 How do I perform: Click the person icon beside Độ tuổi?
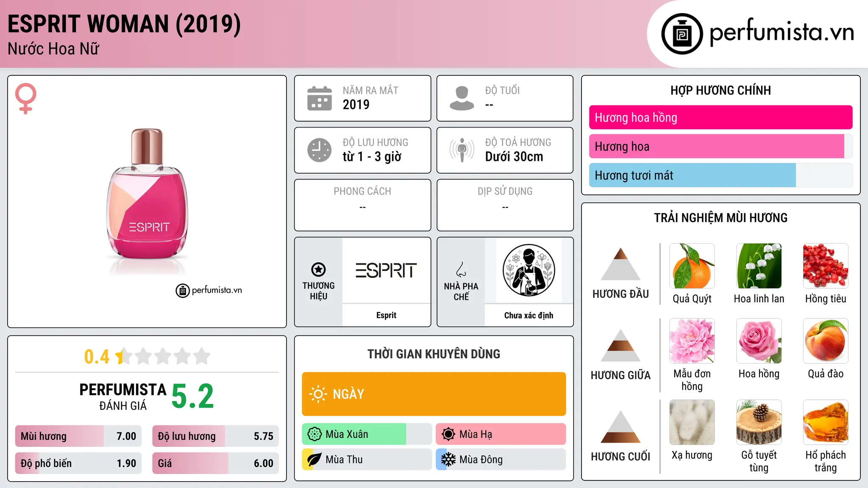(x=462, y=98)
